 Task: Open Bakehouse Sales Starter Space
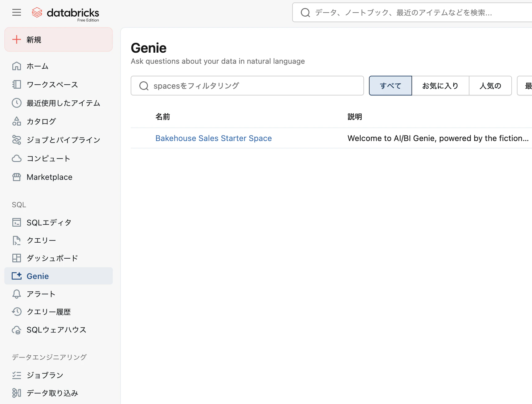[x=214, y=138]
